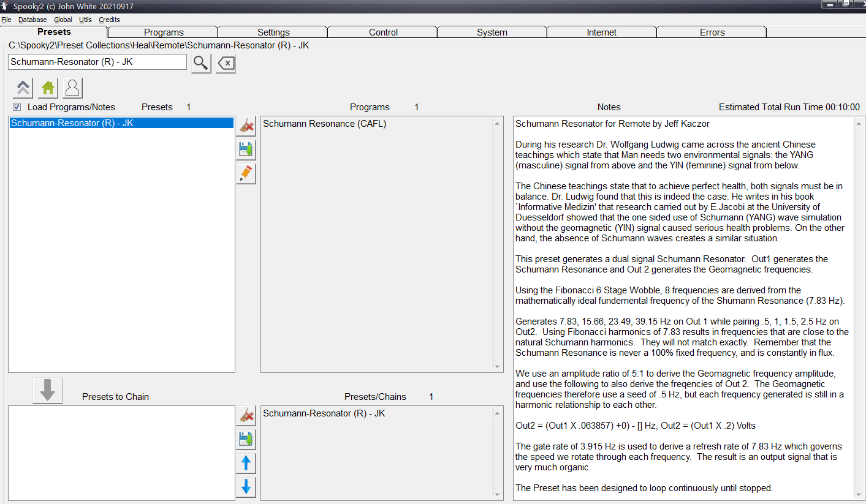866x504 pixels.
Task: Move chain item up with blue arrow
Action: pyautogui.click(x=246, y=463)
